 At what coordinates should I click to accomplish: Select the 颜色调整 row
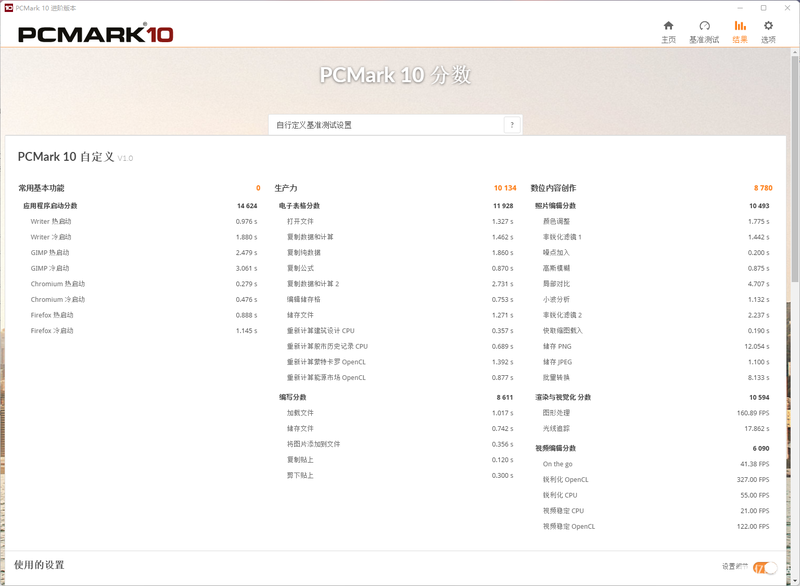point(656,221)
